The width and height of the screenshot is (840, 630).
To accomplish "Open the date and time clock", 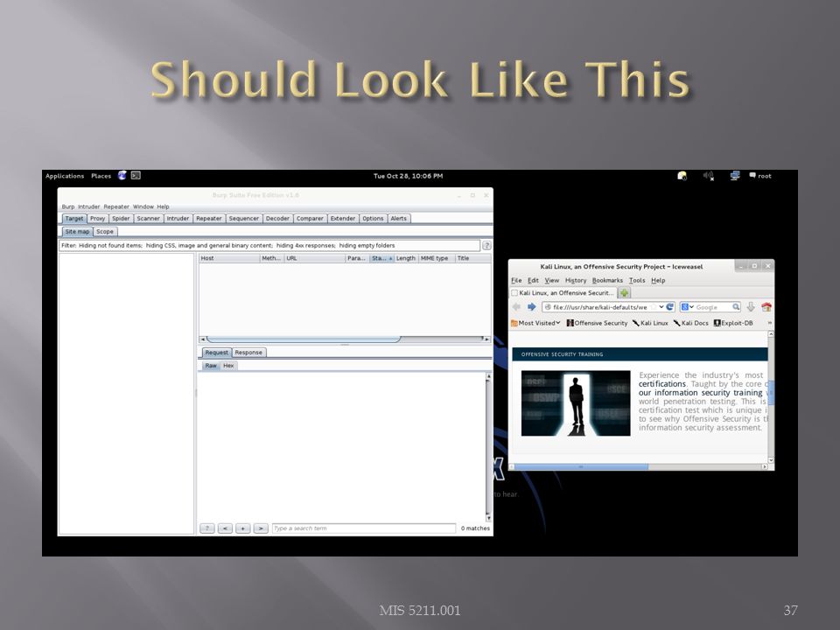I will [x=409, y=176].
